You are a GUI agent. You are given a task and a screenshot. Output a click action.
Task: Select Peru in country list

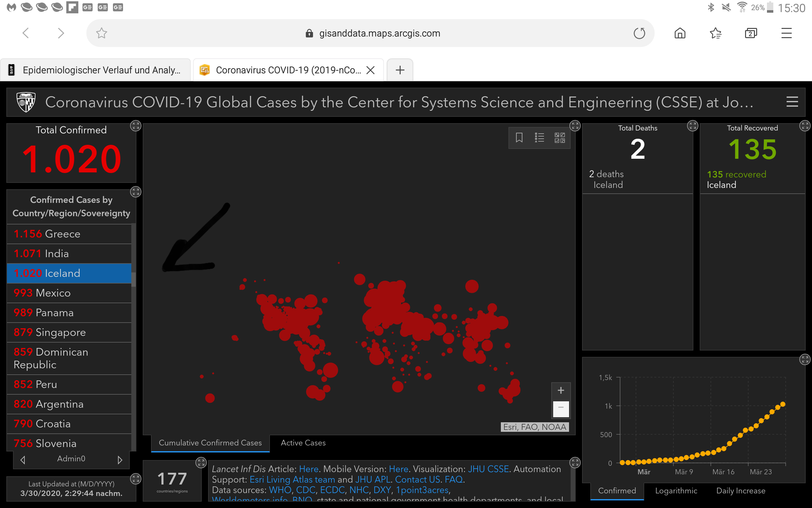69,384
